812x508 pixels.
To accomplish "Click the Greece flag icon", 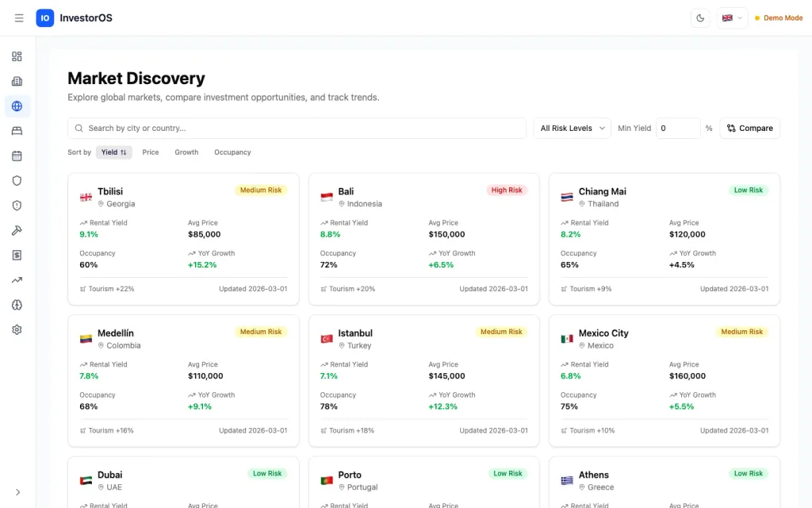I will 567,480.
